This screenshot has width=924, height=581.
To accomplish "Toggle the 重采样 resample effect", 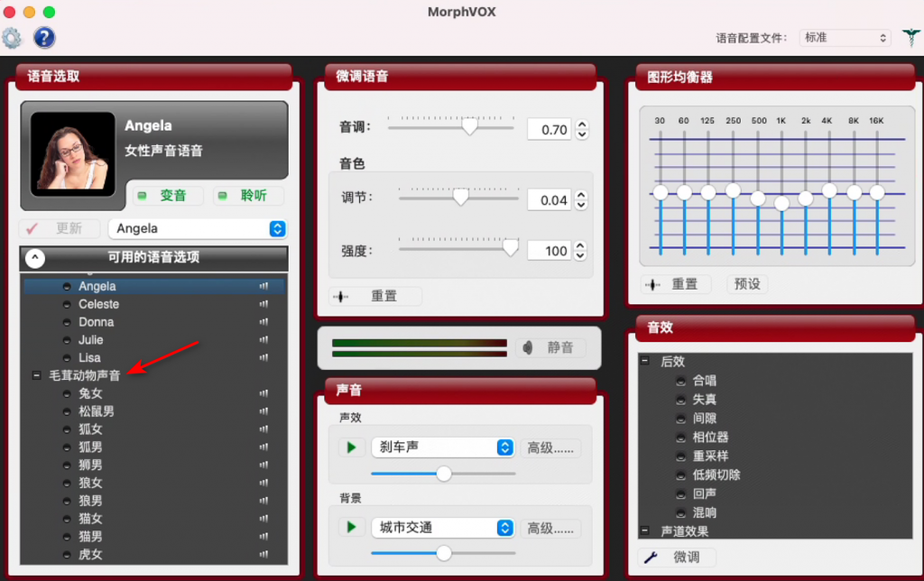I will click(x=680, y=456).
